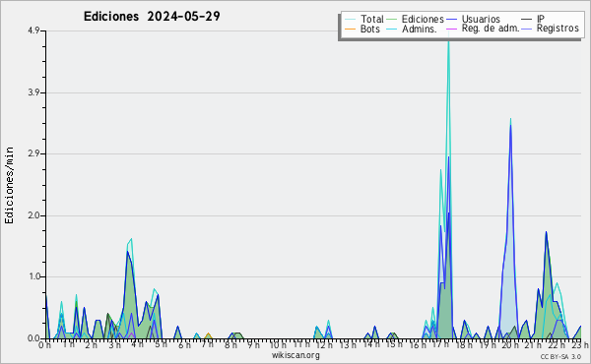Click the 'Admins.' legend label
Screen dimensions: 591x364
(420, 29)
